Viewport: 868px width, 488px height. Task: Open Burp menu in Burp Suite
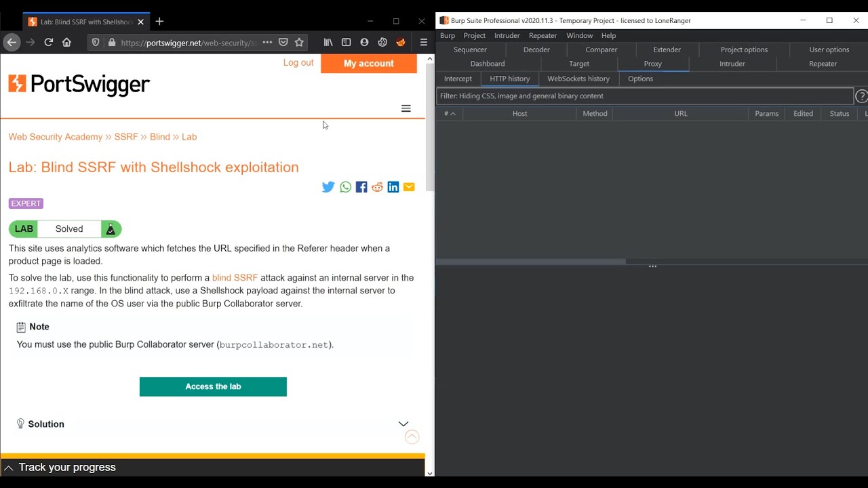448,35
